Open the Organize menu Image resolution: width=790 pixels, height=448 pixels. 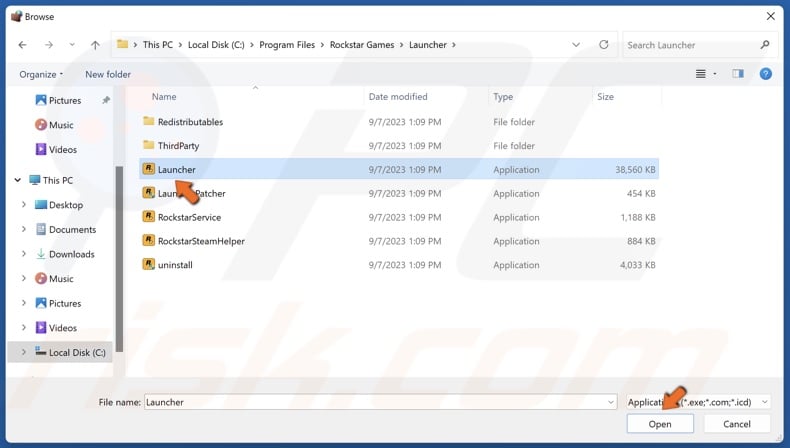click(41, 74)
